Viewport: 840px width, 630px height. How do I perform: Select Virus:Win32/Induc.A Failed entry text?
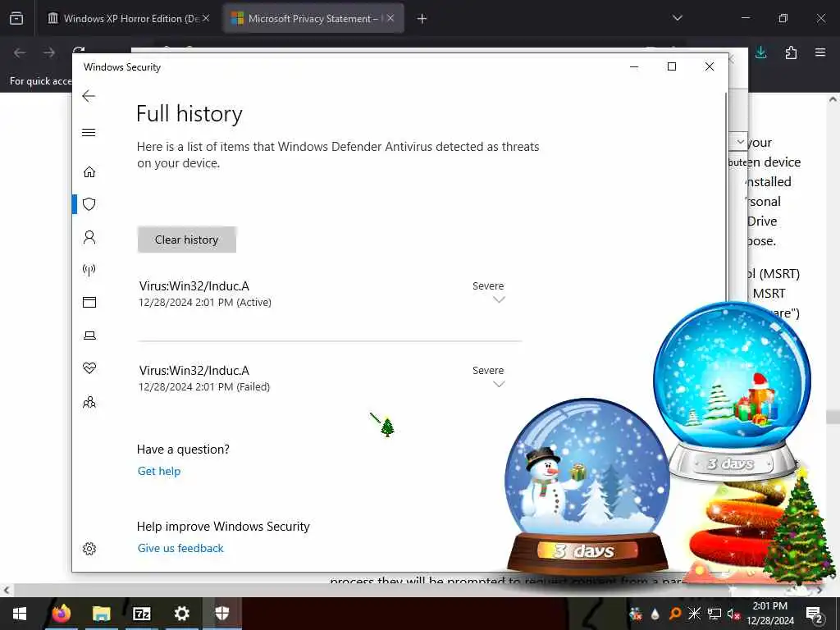pyautogui.click(x=194, y=371)
